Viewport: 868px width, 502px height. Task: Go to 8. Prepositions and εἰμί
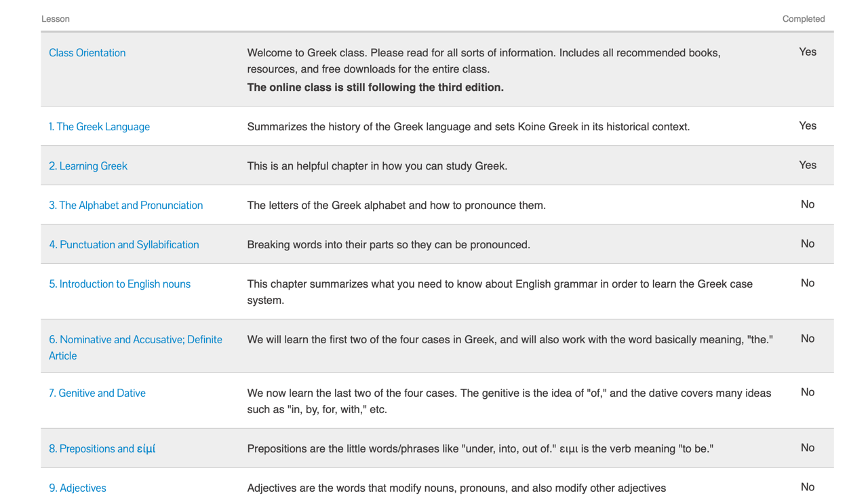102,449
